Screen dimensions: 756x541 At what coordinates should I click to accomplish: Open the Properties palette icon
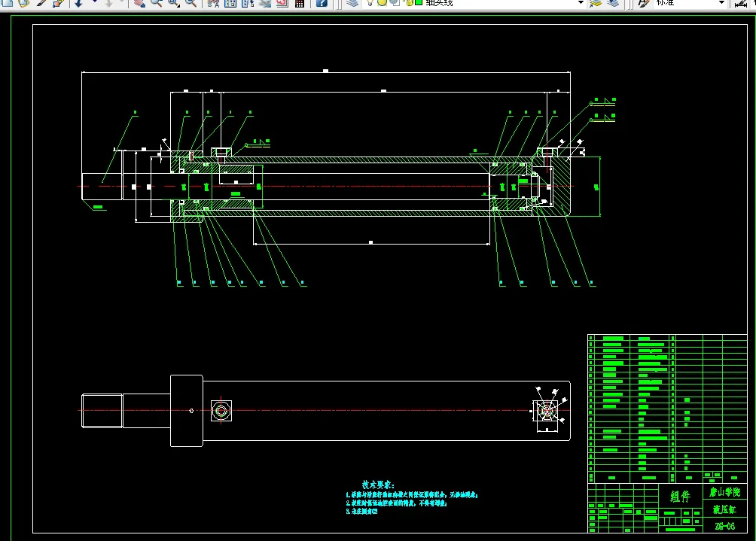[x=213, y=3]
